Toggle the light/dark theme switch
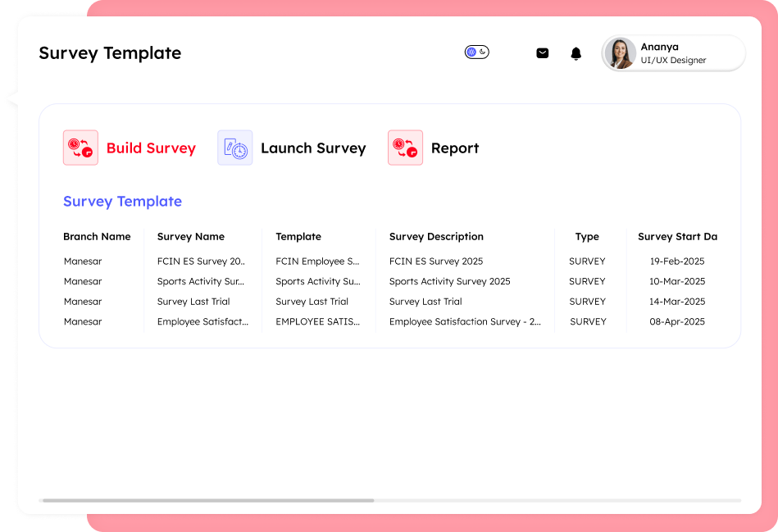This screenshot has height=532, width=778. click(476, 52)
